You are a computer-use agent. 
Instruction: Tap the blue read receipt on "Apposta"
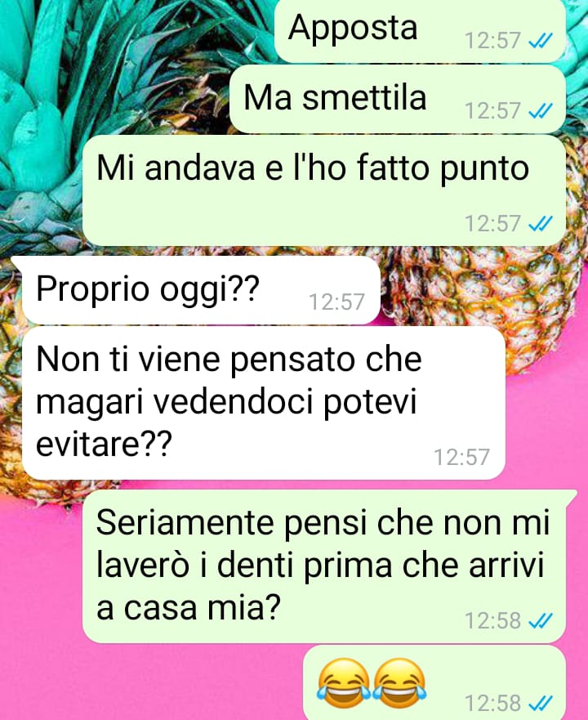click(x=541, y=42)
